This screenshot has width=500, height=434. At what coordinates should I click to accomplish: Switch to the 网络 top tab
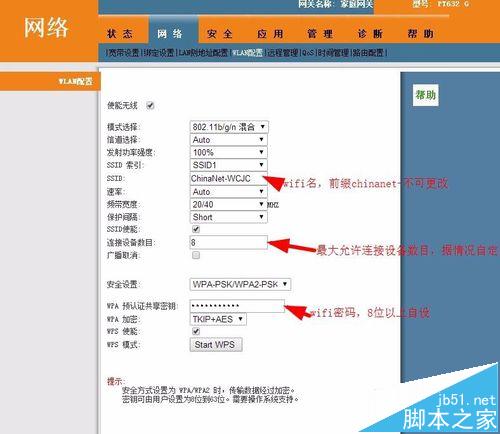(170, 33)
